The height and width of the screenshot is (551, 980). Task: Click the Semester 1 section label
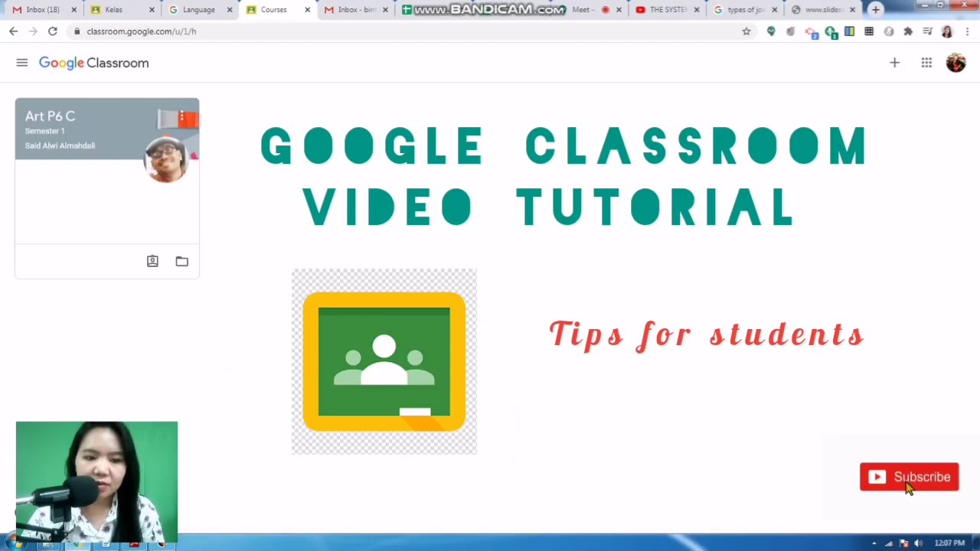(x=44, y=131)
